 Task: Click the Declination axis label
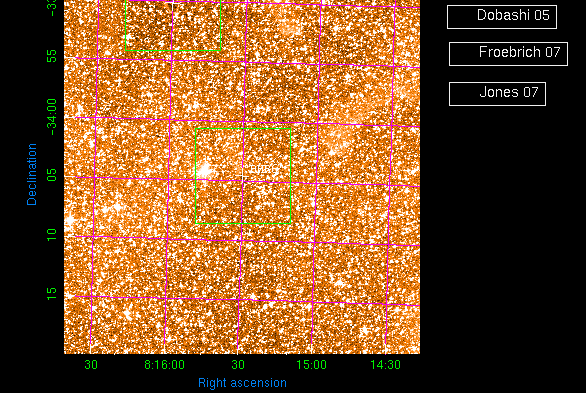[x=32, y=174]
